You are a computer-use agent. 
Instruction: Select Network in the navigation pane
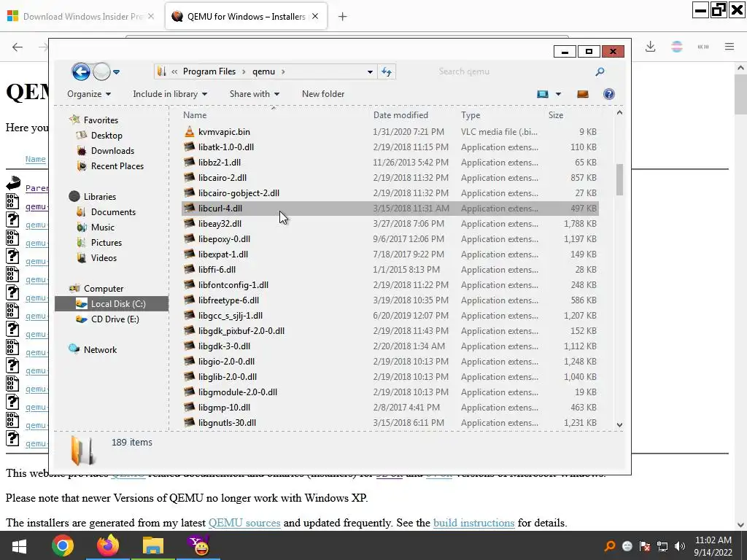[x=100, y=349]
